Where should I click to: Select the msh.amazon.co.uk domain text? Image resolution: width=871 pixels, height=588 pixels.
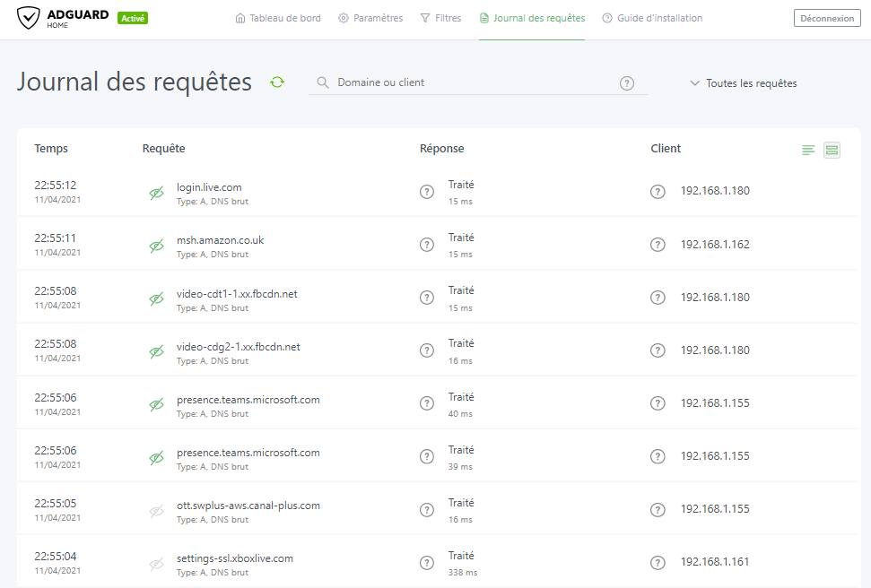tap(220, 240)
